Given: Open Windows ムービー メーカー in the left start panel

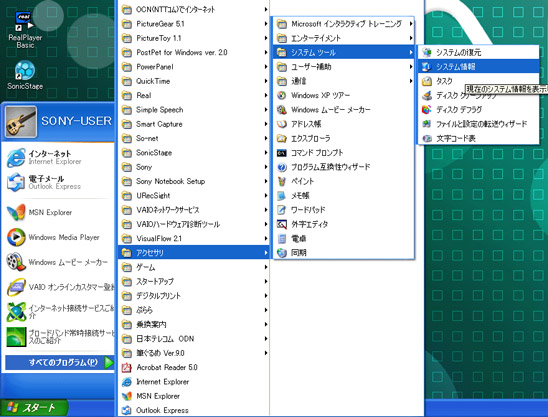Looking at the screenshot, I should (59, 262).
